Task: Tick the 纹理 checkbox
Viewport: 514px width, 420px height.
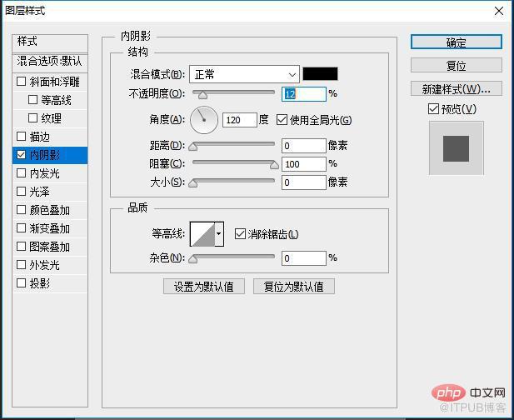Action: (32, 118)
